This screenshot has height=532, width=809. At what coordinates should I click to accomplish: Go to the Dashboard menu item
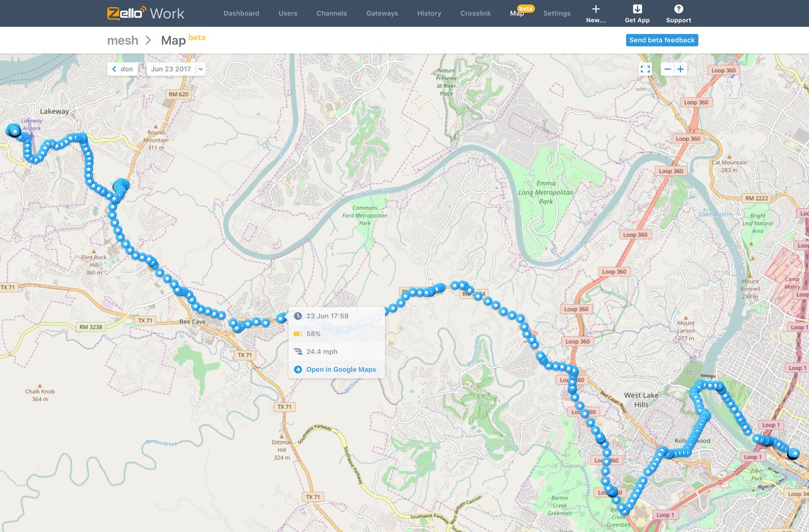coord(241,13)
